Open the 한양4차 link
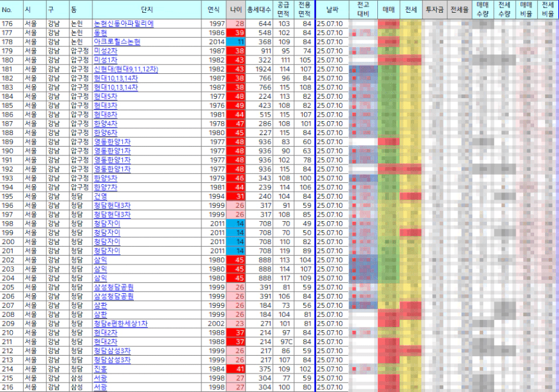 pyautogui.click(x=106, y=124)
